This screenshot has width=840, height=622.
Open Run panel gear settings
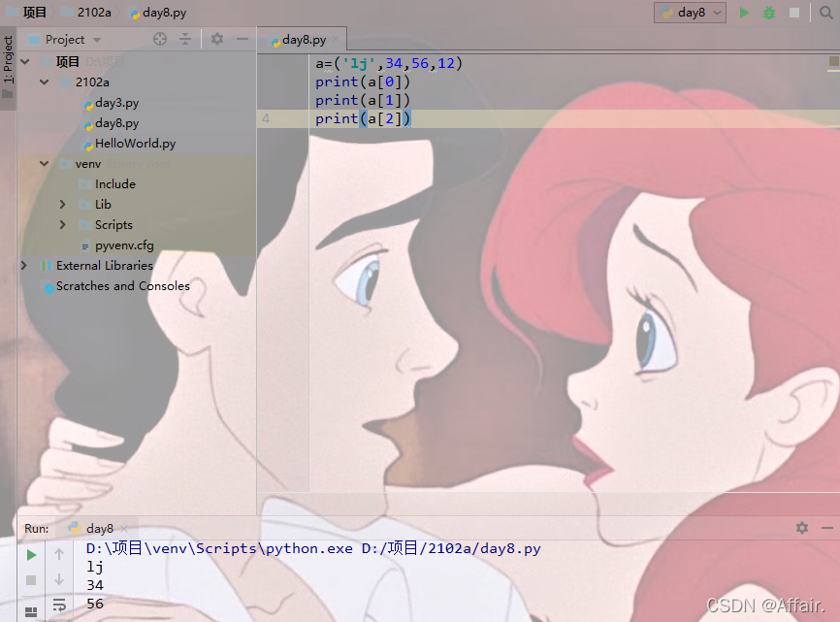(x=802, y=528)
